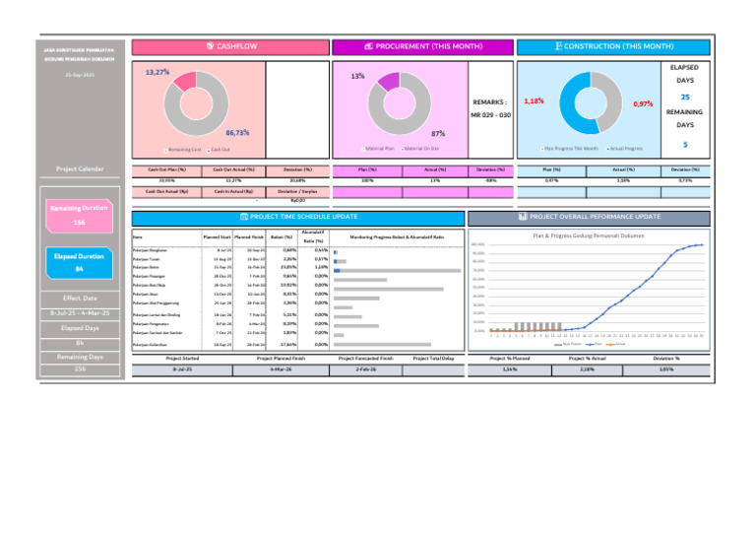Screen dimensions: 756x535
Task: Click the "Bobot (%)" column header
Action: pyautogui.click(x=282, y=237)
